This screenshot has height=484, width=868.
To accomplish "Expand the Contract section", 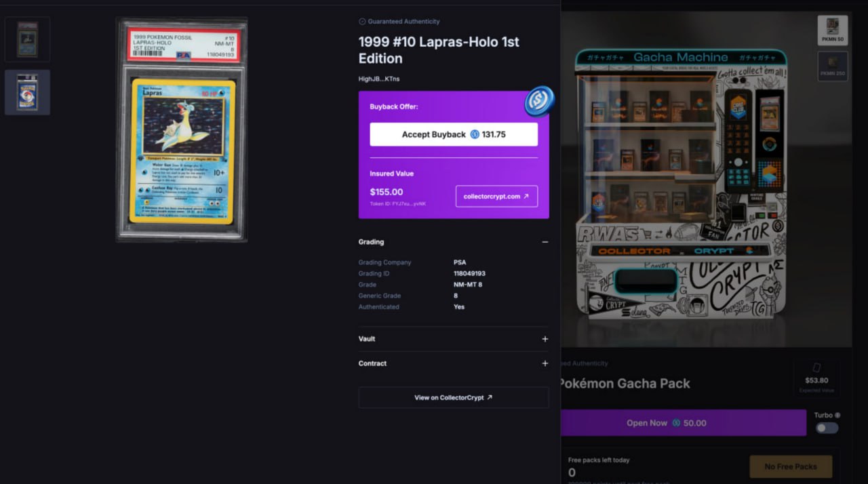I will (545, 363).
